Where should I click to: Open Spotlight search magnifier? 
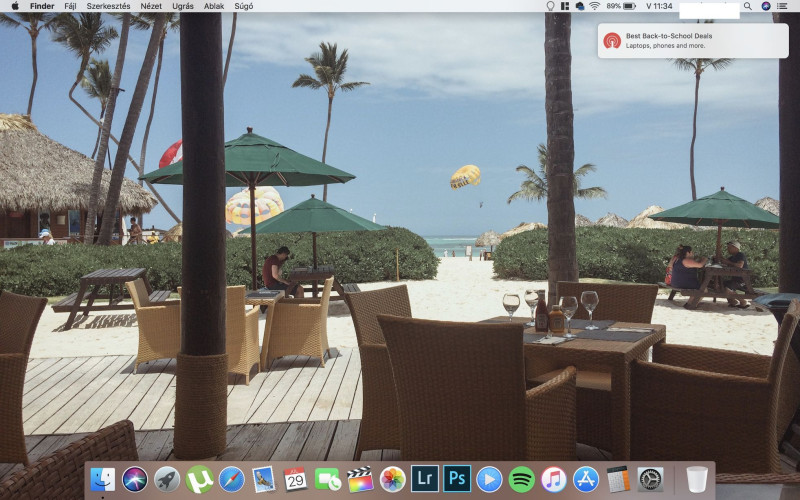tap(747, 6)
